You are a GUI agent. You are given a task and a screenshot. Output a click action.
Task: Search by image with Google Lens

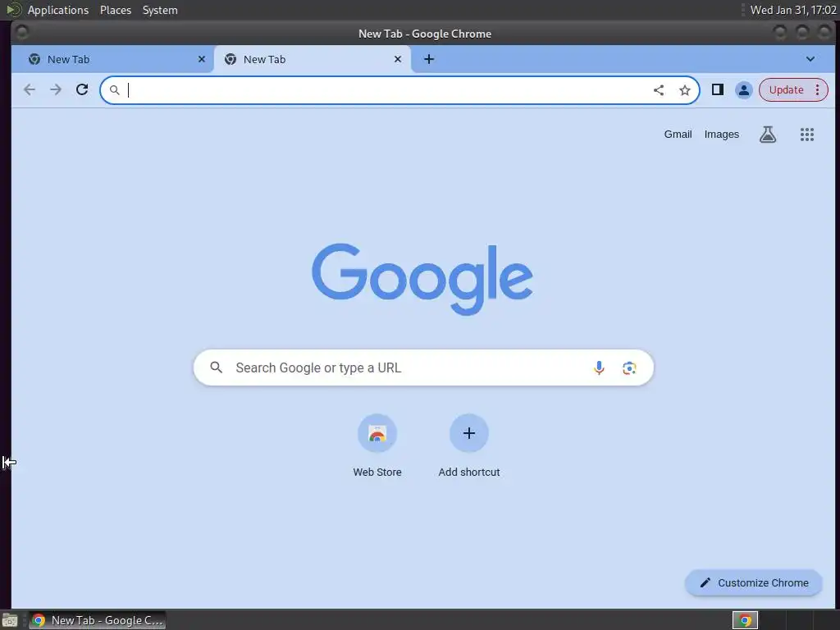(629, 367)
